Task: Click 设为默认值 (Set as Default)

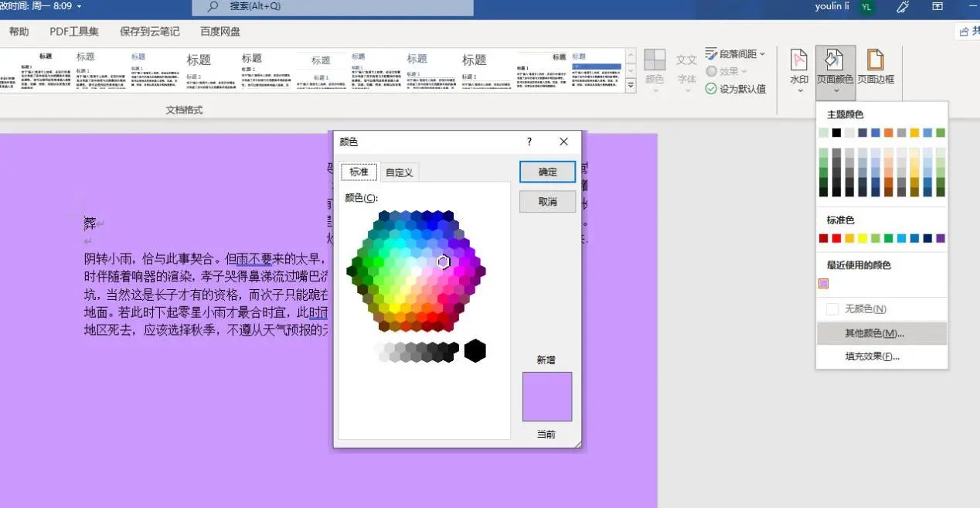Action: click(740, 88)
